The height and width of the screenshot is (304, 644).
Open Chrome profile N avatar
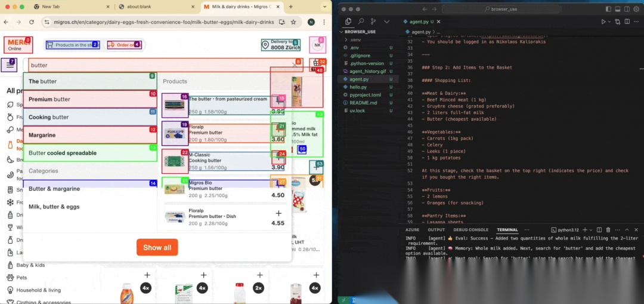(311, 22)
